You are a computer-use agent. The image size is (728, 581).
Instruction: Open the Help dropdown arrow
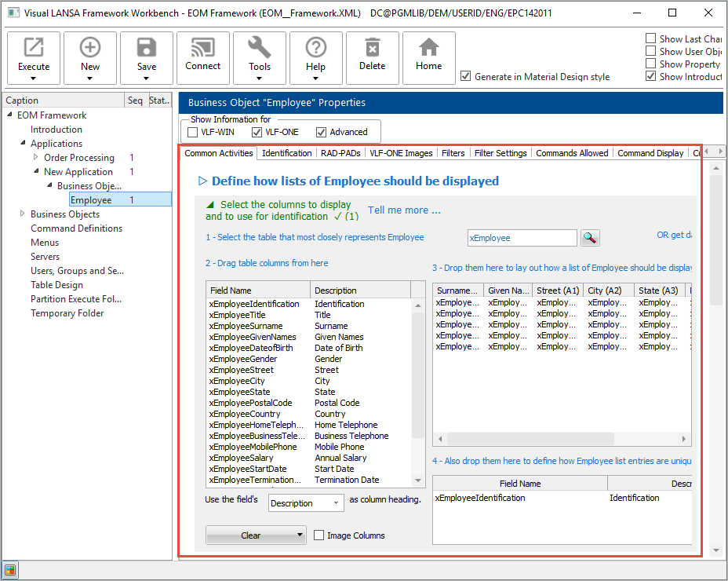tap(315, 79)
